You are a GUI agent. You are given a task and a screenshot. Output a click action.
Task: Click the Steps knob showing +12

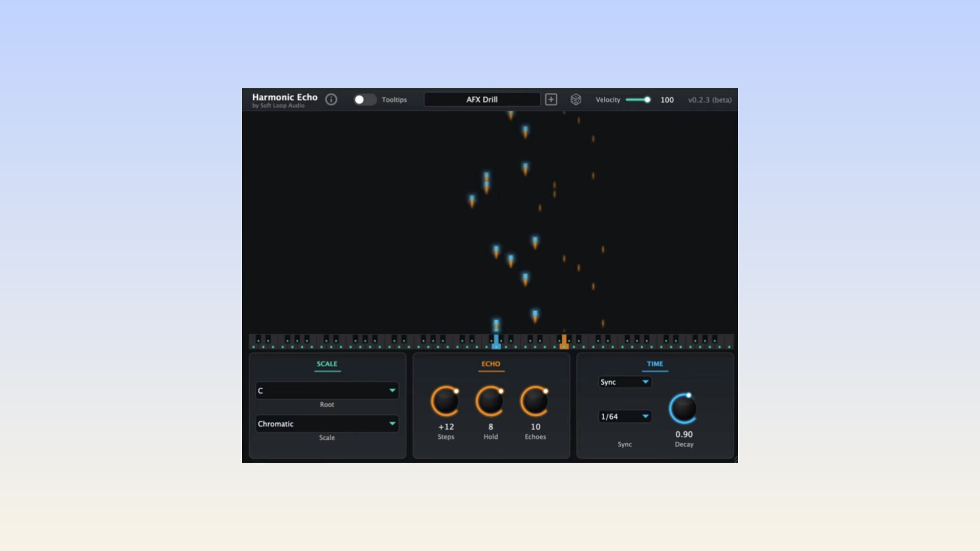click(x=445, y=402)
